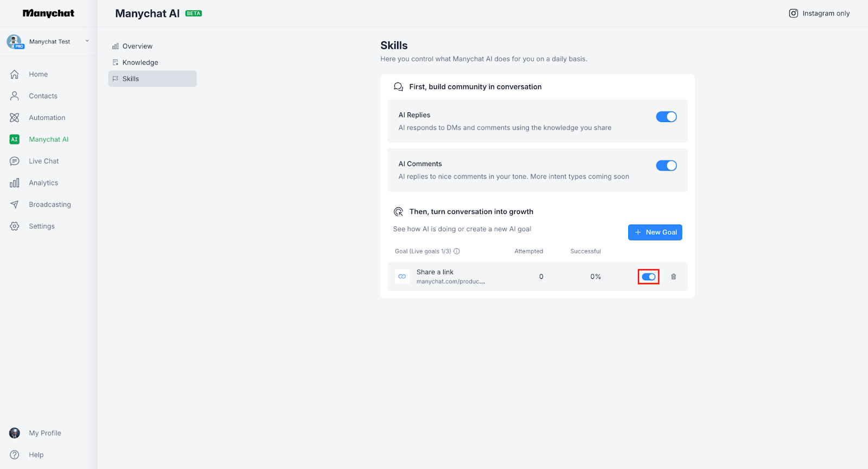Click the Automation icon

click(15, 118)
